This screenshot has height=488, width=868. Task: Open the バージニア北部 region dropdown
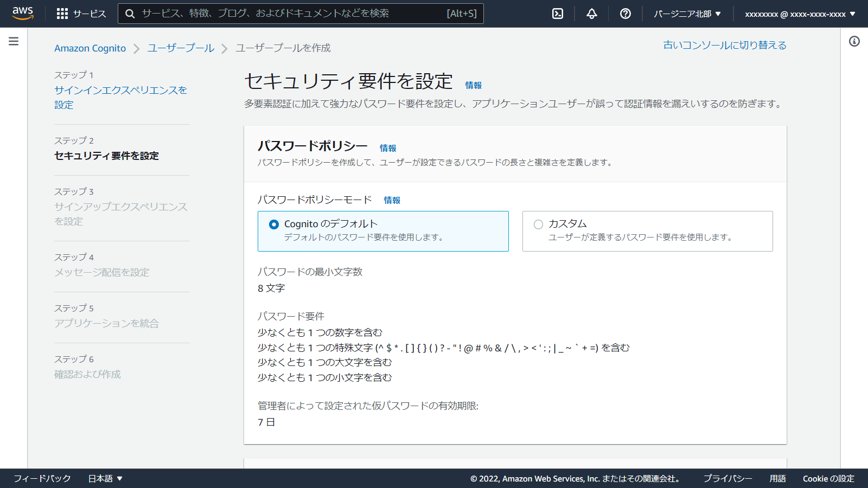687,13
